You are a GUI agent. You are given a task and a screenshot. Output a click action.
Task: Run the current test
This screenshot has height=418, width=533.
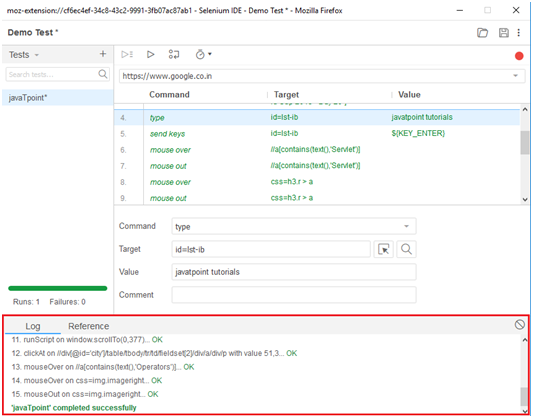tap(151, 54)
